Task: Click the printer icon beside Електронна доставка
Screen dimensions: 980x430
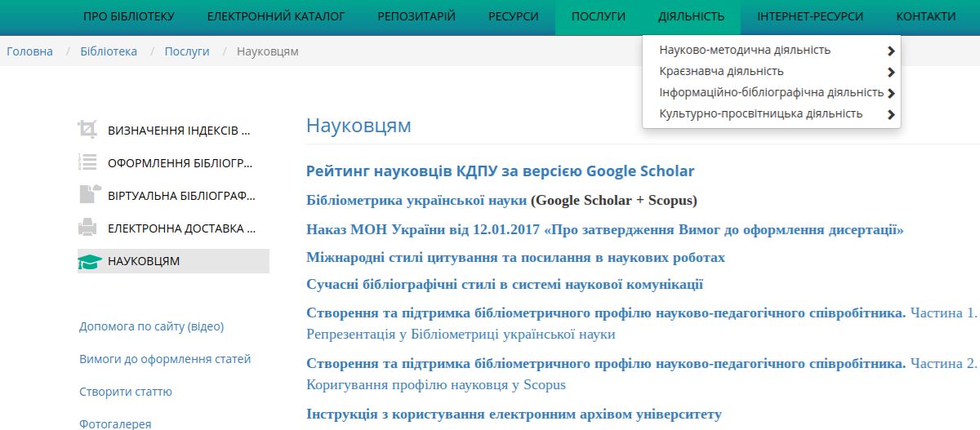Action: click(87, 228)
